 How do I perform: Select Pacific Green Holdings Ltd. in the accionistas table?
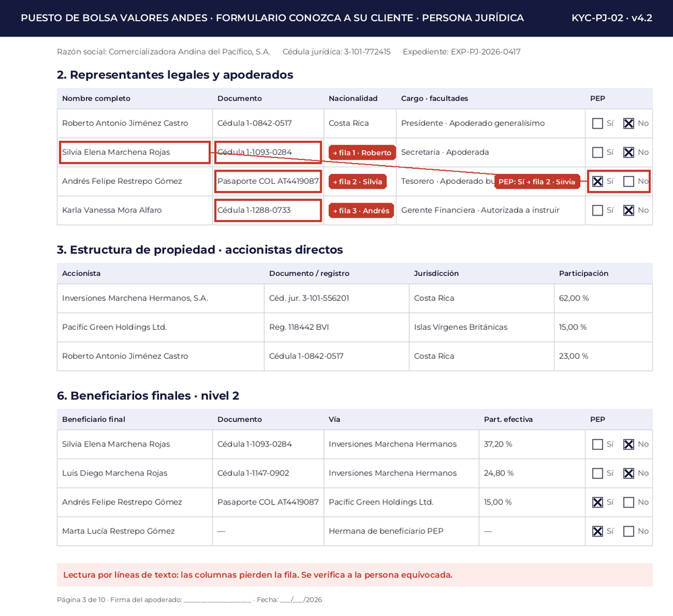pyautogui.click(x=114, y=327)
